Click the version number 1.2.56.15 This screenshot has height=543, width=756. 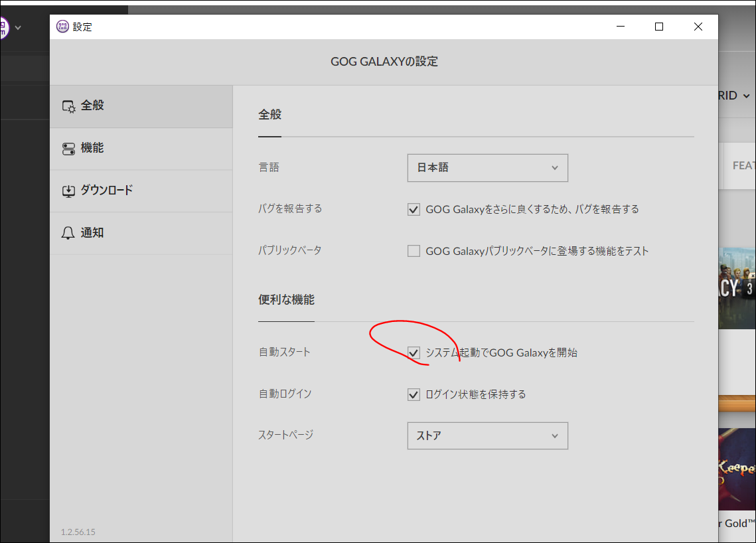[x=78, y=532]
